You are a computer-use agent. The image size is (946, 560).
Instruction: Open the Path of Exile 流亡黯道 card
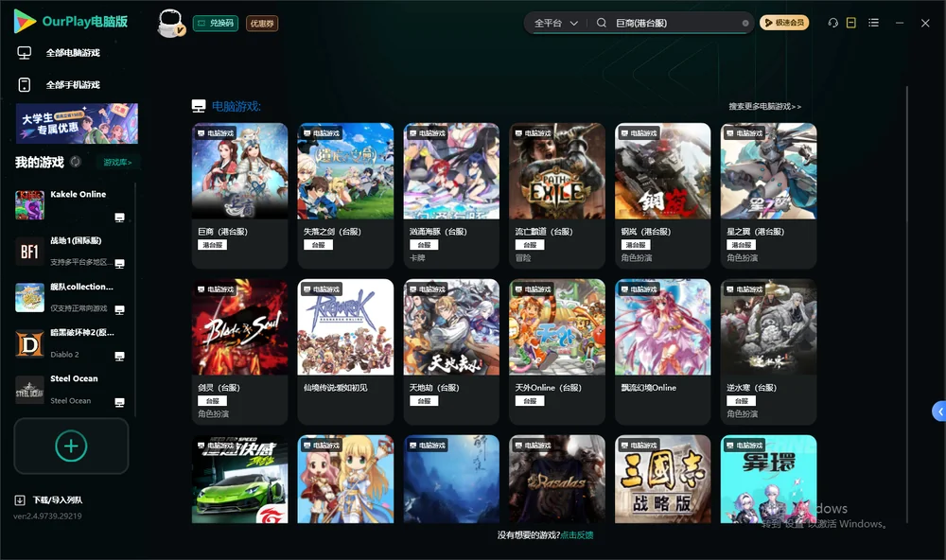point(557,196)
